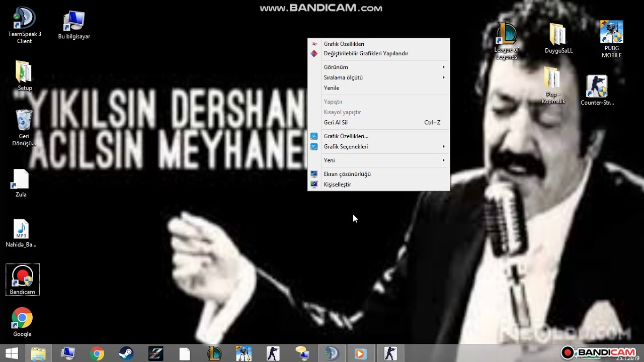Launch Chrome from the taskbar
The height and width of the screenshot is (362, 644).
(97, 353)
